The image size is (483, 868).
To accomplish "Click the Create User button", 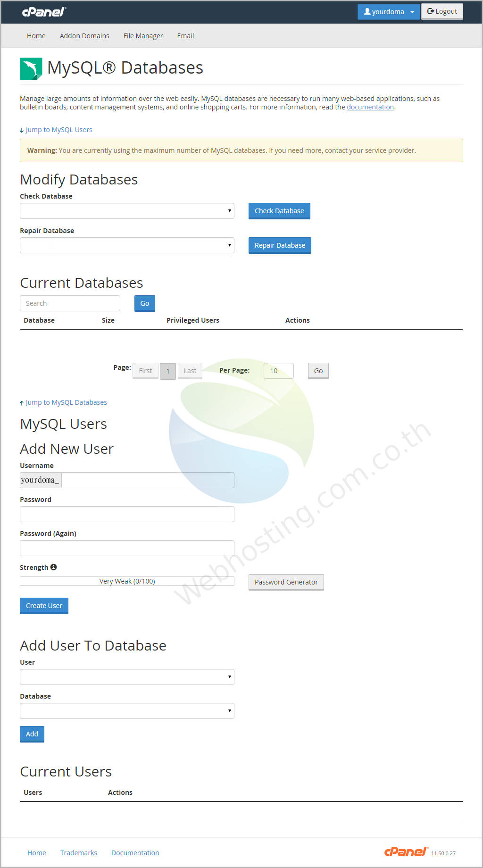I will pyautogui.click(x=44, y=606).
